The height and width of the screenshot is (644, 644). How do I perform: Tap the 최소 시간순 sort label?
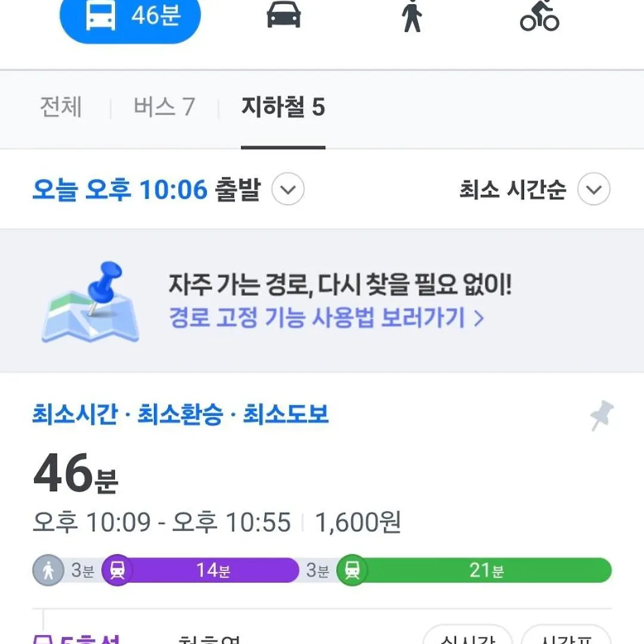[x=512, y=190]
